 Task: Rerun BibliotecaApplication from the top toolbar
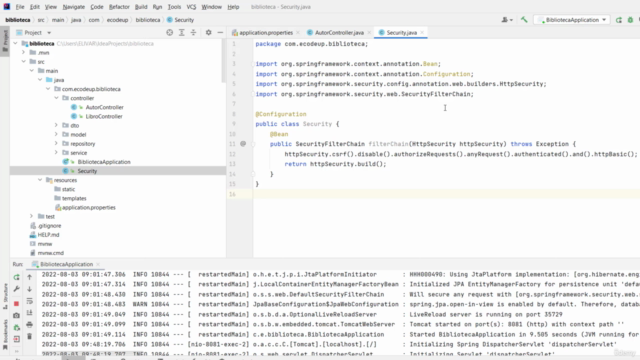click(x=619, y=20)
